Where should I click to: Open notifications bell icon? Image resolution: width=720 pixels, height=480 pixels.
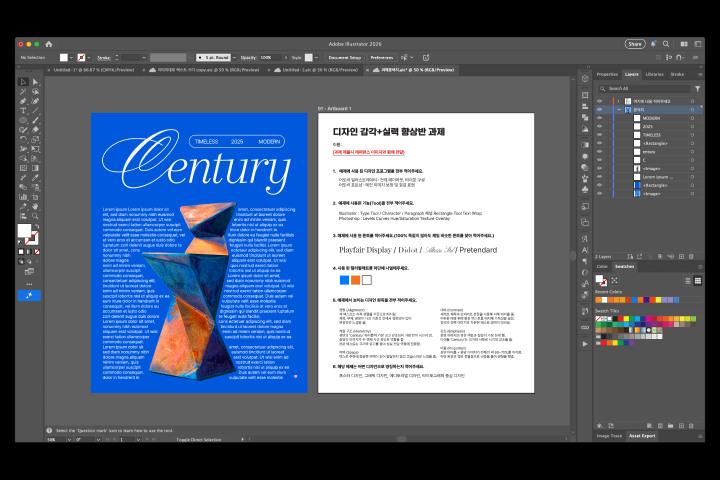(653, 44)
